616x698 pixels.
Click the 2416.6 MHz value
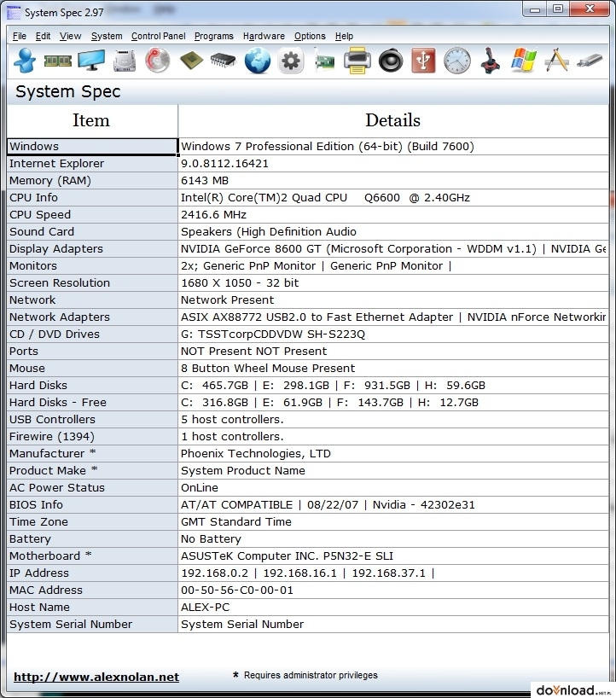tap(213, 214)
